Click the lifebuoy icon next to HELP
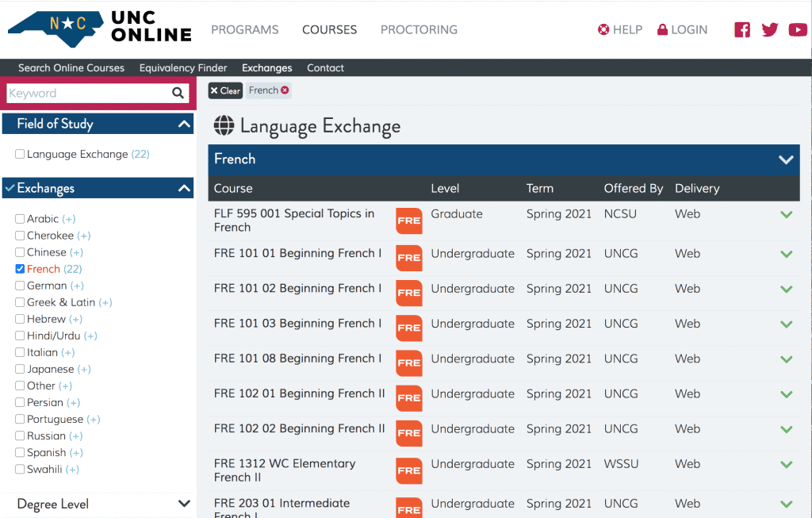The image size is (812, 518). point(603,29)
